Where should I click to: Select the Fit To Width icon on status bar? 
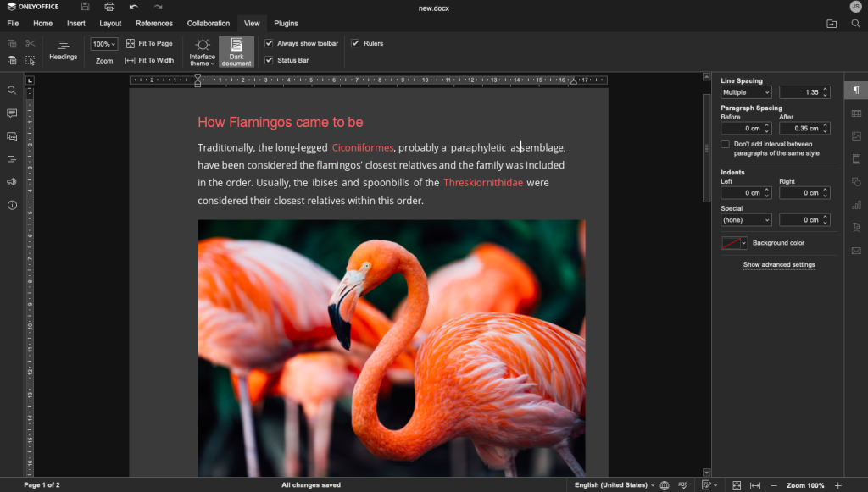(755, 484)
